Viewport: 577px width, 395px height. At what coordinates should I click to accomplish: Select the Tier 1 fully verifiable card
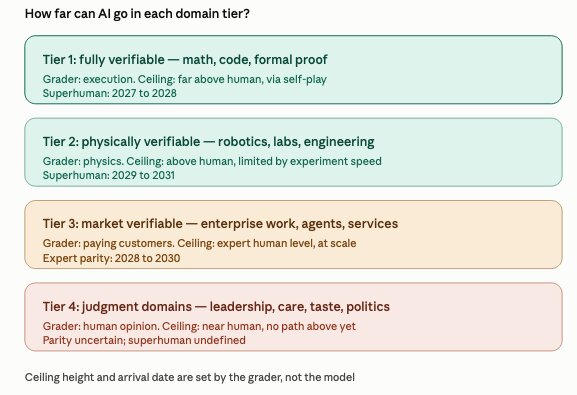pos(293,70)
